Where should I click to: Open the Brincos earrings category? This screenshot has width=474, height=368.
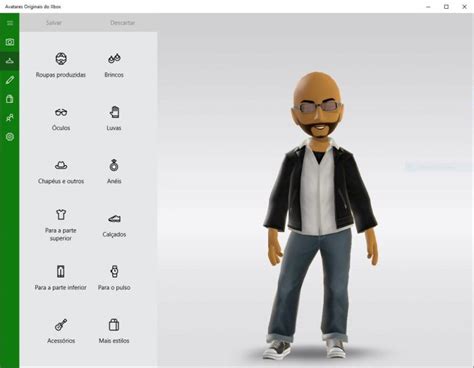coord(114,65)
